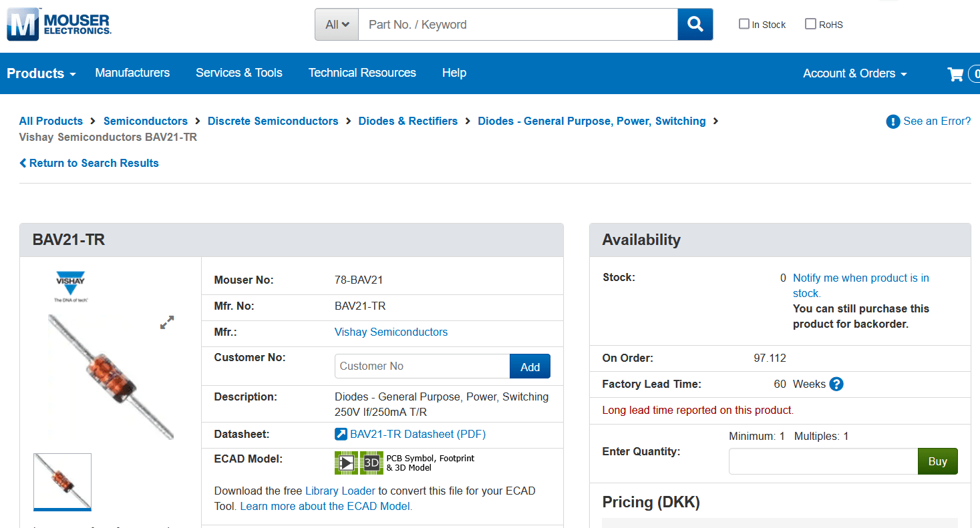This screenshot has height=528, width=980.
Task: Focus the Part No. / Keyword search field
Action: click(x=518, y=25)
